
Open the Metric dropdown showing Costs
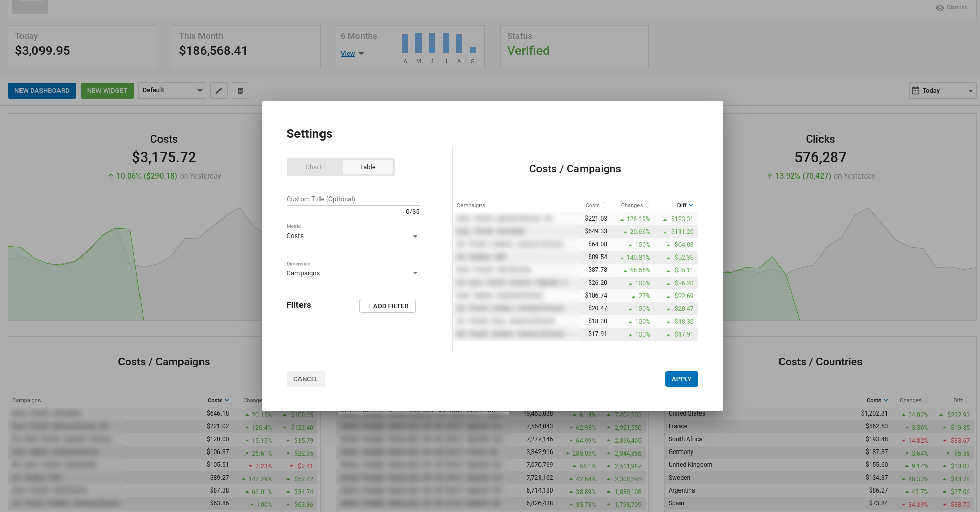(x=353, y=236)
